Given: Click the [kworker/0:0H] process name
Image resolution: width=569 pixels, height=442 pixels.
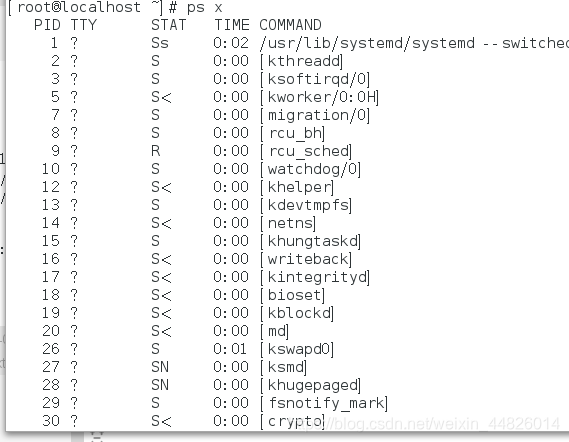Looking at the screenshot, I should pos(319,97).
